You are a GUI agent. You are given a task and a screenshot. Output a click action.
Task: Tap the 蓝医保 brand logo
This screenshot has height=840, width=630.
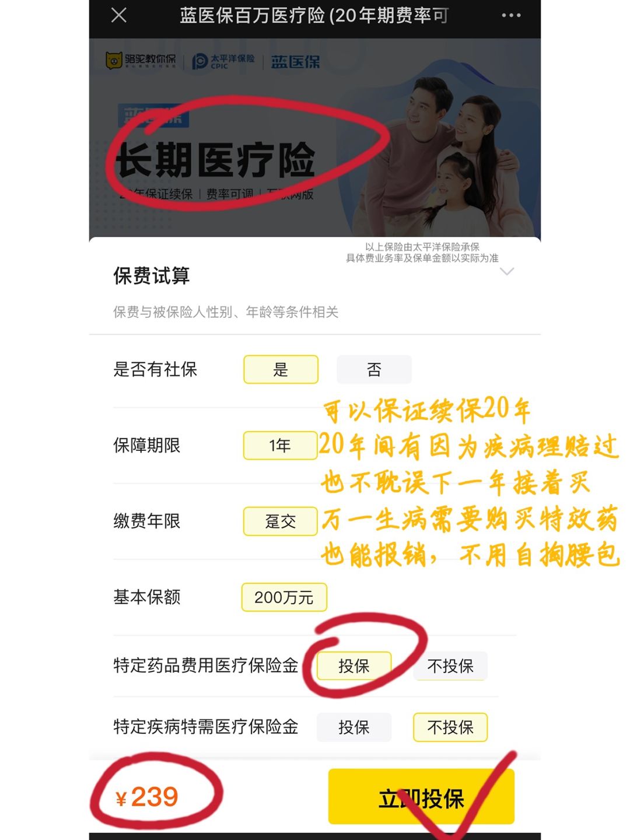[295, 62]
